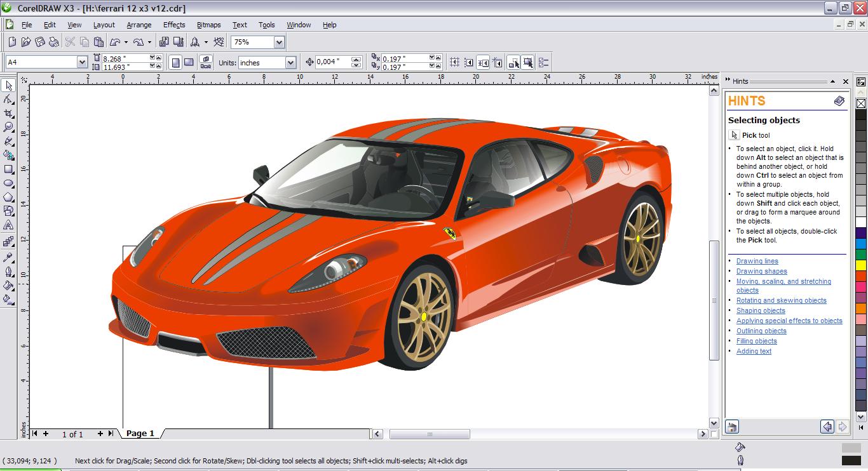Pick the Ellipse tool

[x=9, y=183]
